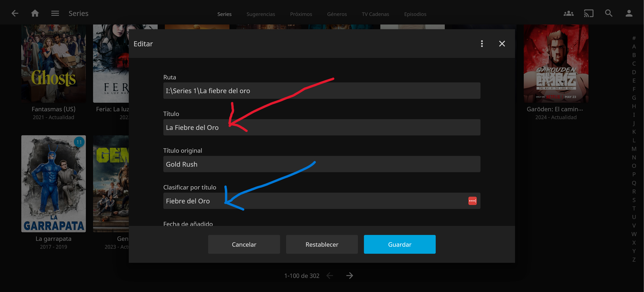The width and height of the screenshot is (644, 292).
Task: Click the Restablecer button
Action: tap(322, 244)
